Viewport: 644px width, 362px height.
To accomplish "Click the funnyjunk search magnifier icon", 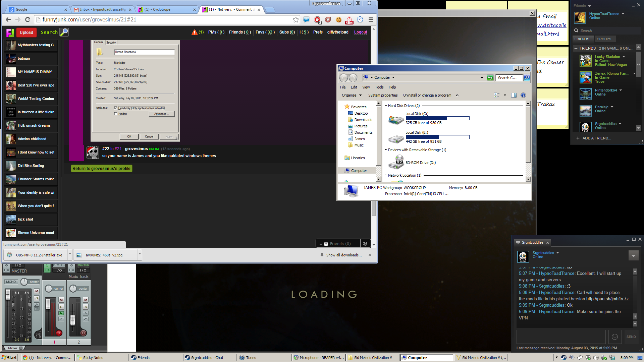I will (x=64, y=32).
